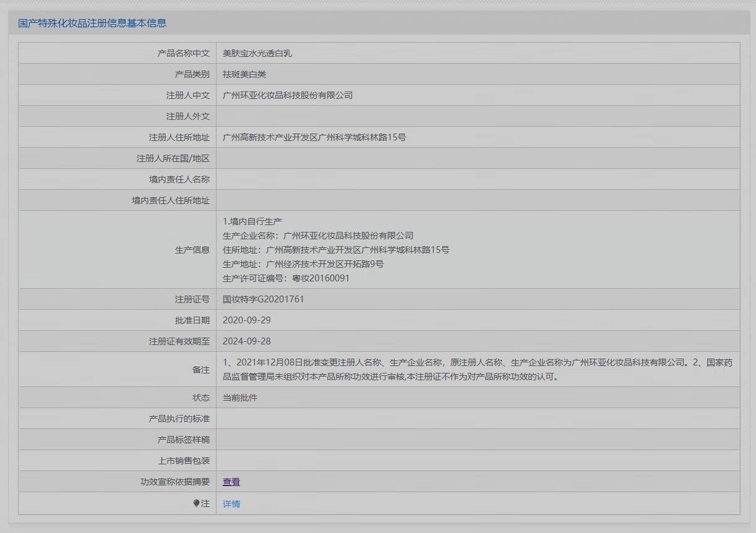Select the production address 广州经济技术开发区开拓路9号

[325, 264]
